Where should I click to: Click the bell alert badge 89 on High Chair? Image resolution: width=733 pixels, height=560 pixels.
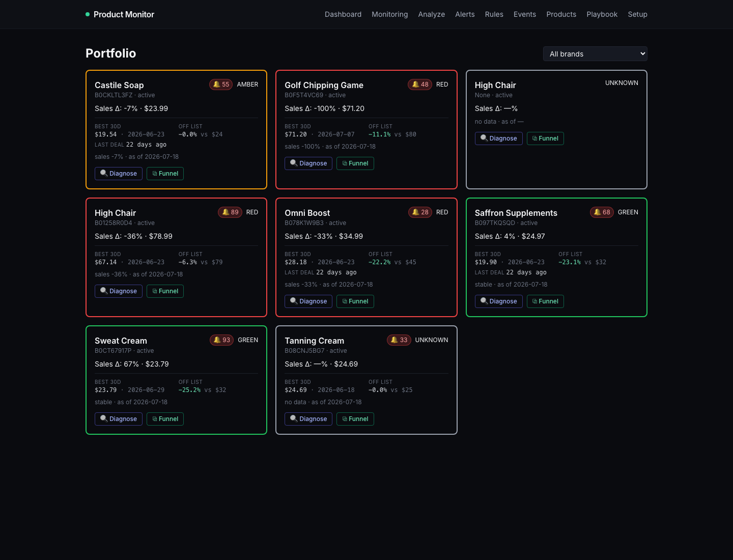[230, 212]
